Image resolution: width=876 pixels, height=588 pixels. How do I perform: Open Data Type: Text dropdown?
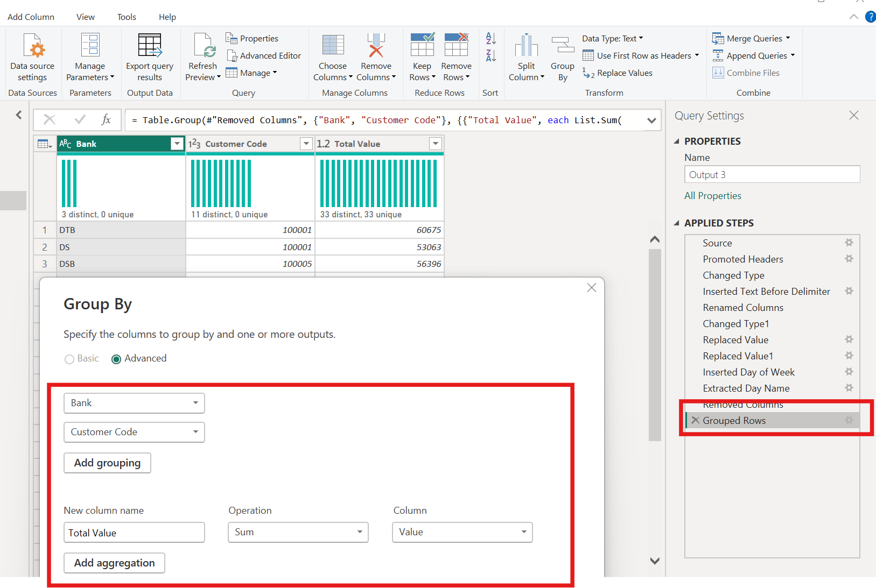[x=613, y=39]
